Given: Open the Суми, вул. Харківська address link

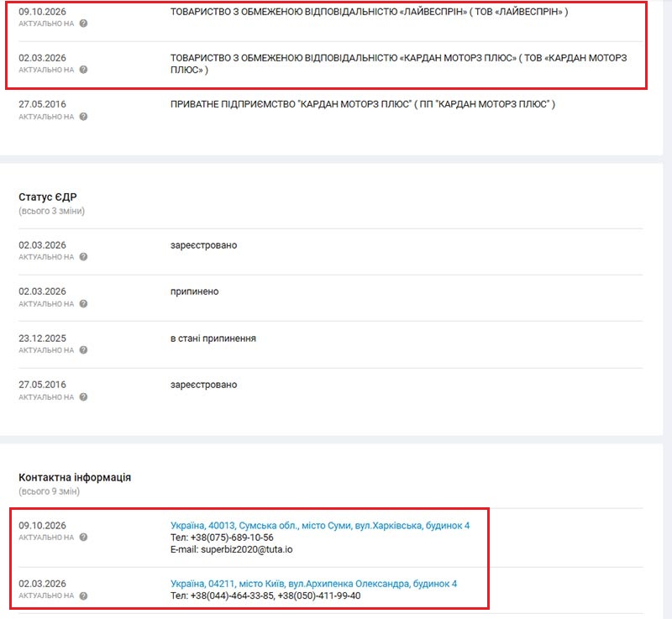Looking at the screenshot, I should 320,526.
